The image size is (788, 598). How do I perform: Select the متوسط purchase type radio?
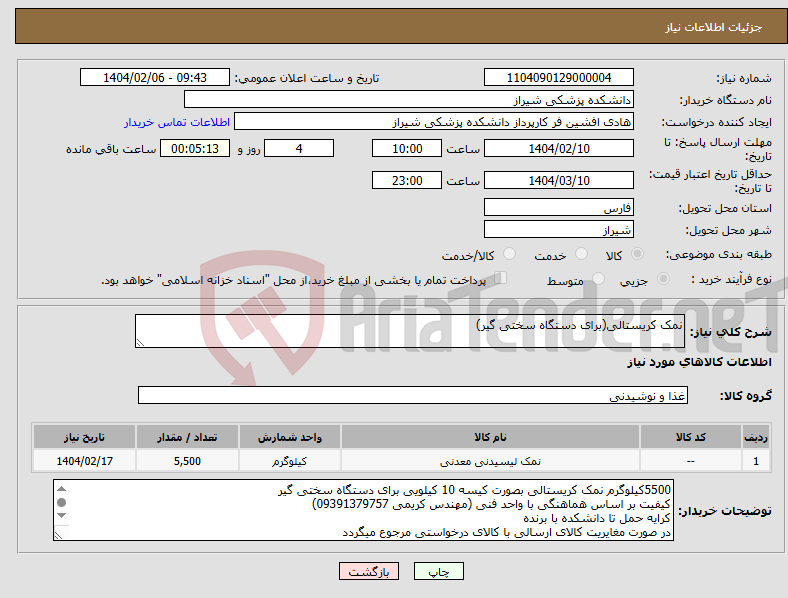point(598,279)
